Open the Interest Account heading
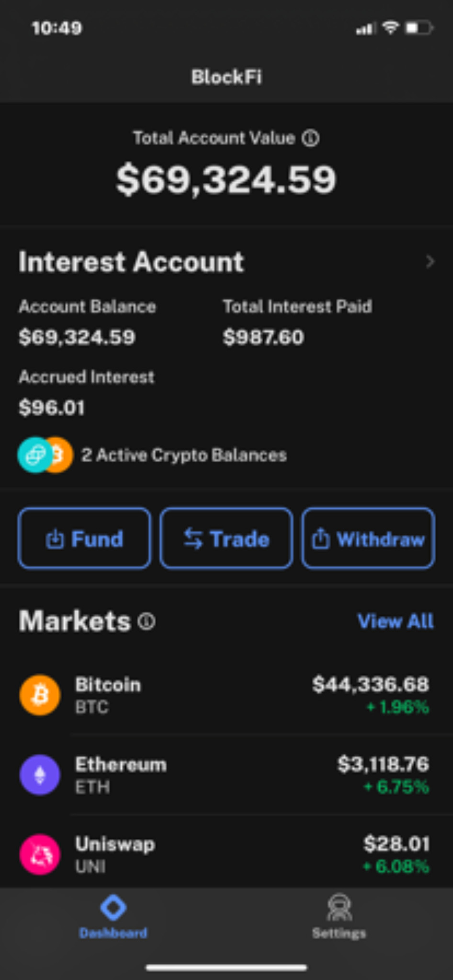This screenshot has width=453, height=980. (131, 262)
